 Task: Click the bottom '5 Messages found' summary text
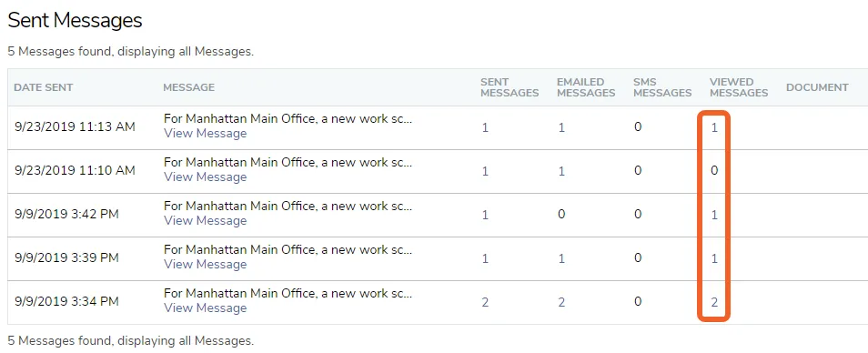tap(131, 340)
